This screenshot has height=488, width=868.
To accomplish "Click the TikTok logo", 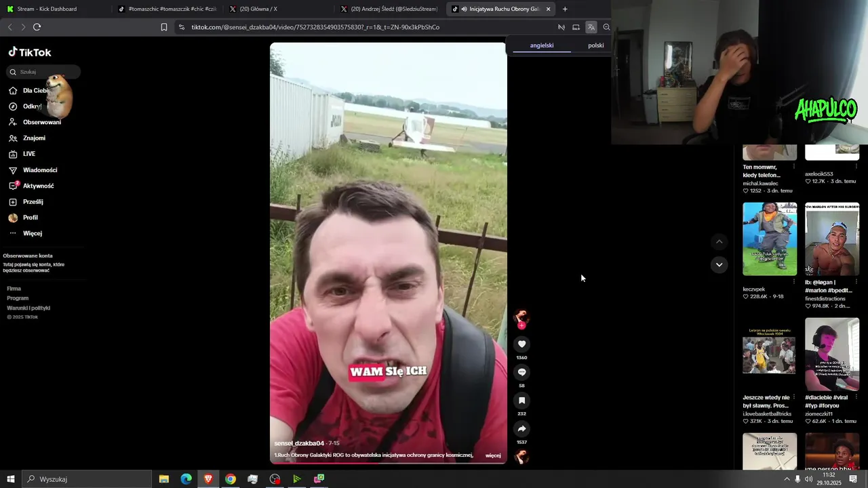I will coord(30,52).
